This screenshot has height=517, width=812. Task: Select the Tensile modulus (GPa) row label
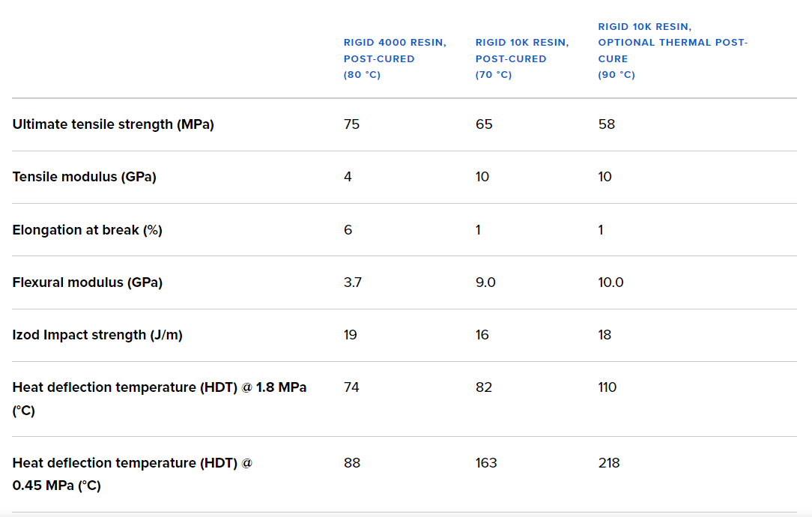(x=84, y=177)
